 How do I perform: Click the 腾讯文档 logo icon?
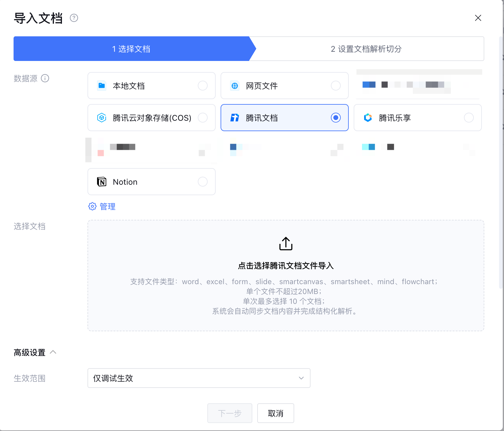235,118
